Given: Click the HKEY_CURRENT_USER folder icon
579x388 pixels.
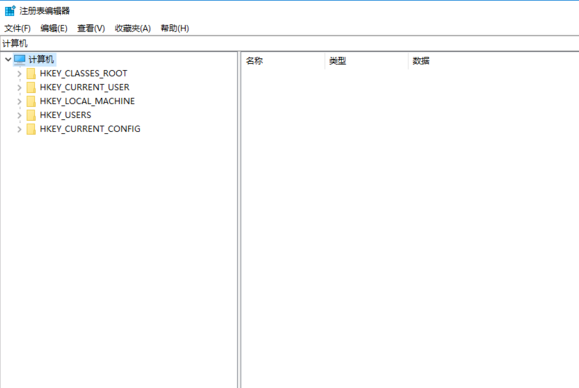Looking at the screenshot, I should [x=31, y=87].
